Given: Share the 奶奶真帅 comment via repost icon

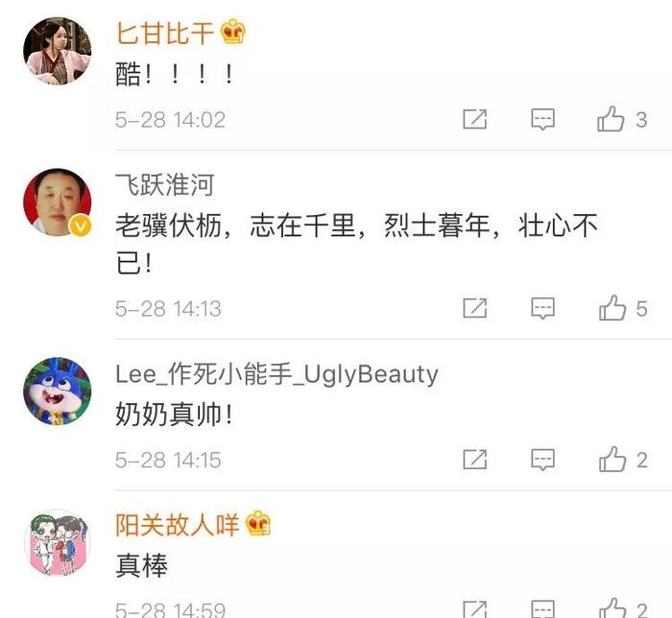Looking at the screenshot, I should [475, 460].
